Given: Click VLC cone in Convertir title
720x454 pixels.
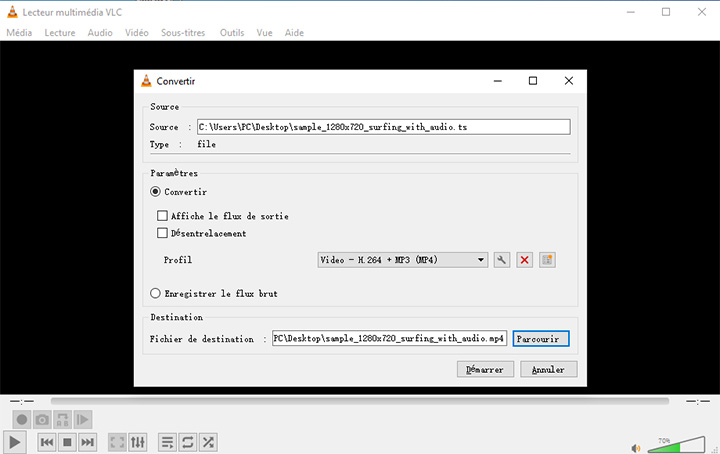Looking at the screenshot, I should (x=146, y=81).
